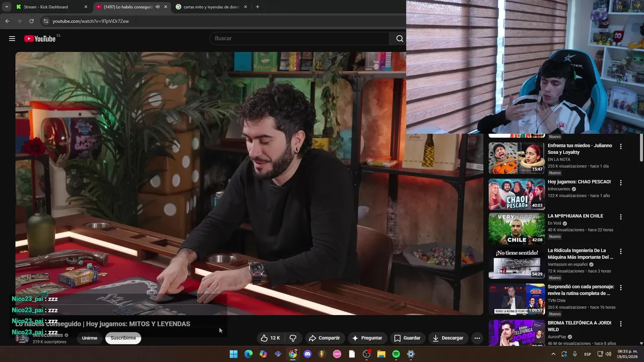Open the Infrecuentes channel avatar
Screen dimensions: 644x362
[22, 338]
